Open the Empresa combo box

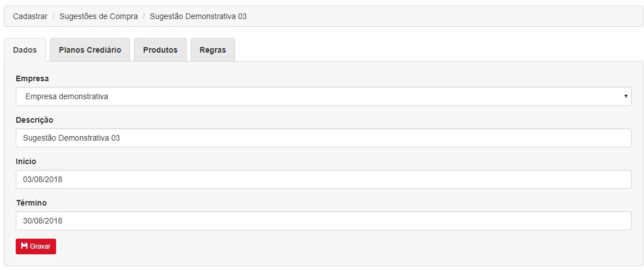pyautogui.click(x=323, y=96)
